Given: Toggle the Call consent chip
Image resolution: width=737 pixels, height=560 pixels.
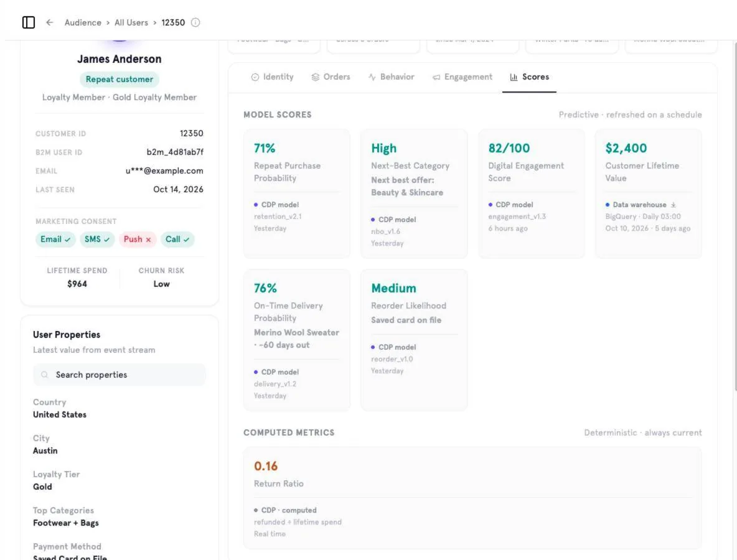Looking at the screenshot, I should click(x=177, y=239).
